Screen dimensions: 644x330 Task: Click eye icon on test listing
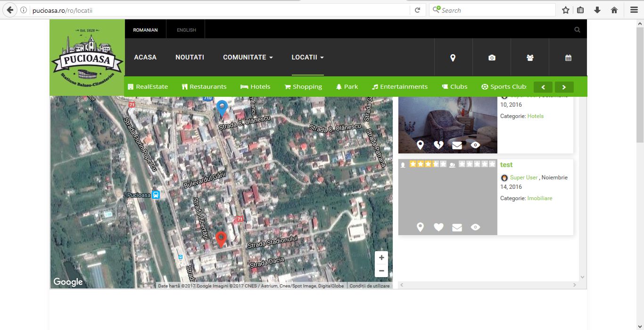pyautogui.click(x=475, y=228)
